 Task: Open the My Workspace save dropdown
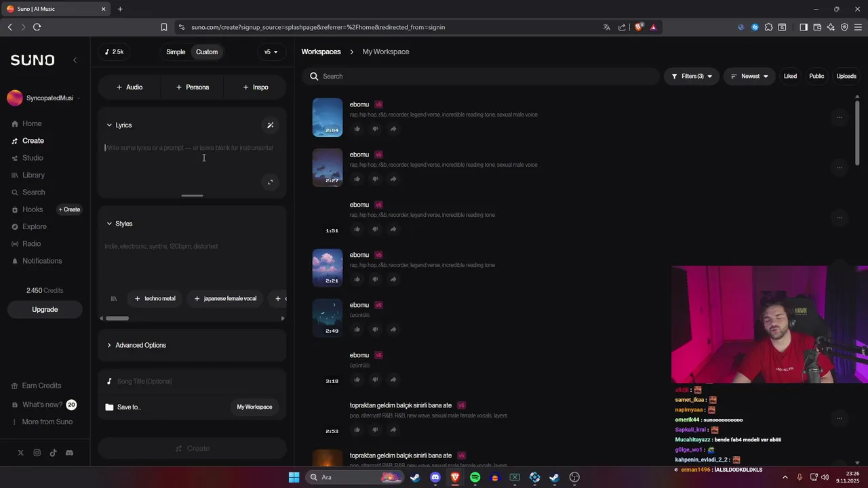[x=254, y=407]
